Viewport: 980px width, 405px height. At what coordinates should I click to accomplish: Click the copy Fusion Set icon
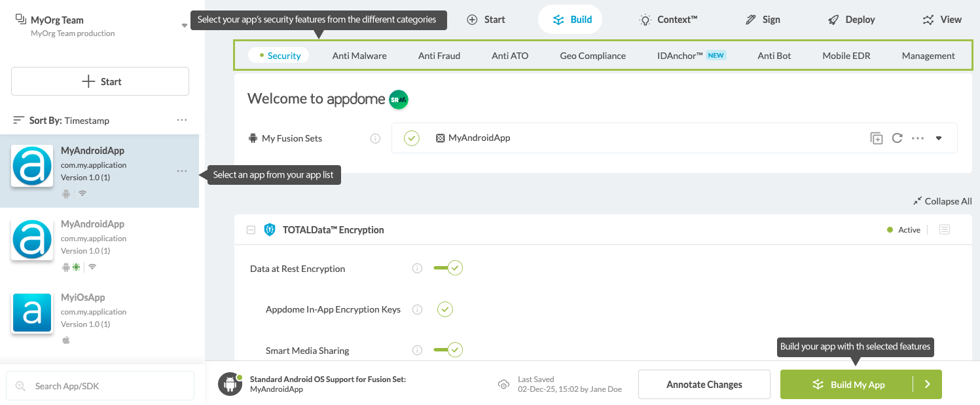click(876, 138)
